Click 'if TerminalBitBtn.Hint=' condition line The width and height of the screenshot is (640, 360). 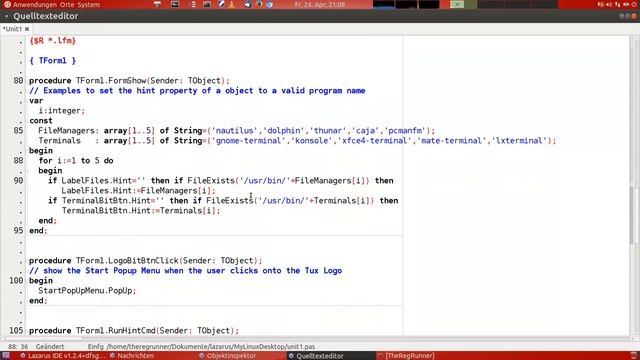pyautogui.click(x=223, y=200)
